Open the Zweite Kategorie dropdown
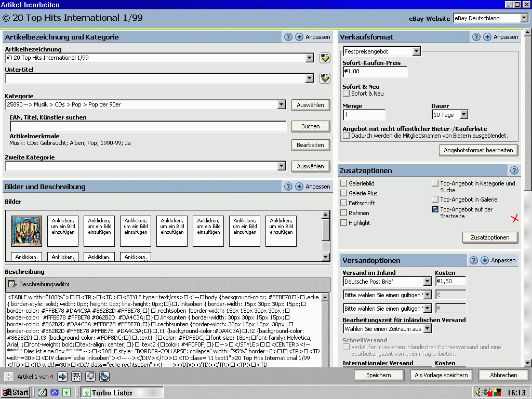The width and height of the screenshot is (532, 399). click(x=281, y=166)
